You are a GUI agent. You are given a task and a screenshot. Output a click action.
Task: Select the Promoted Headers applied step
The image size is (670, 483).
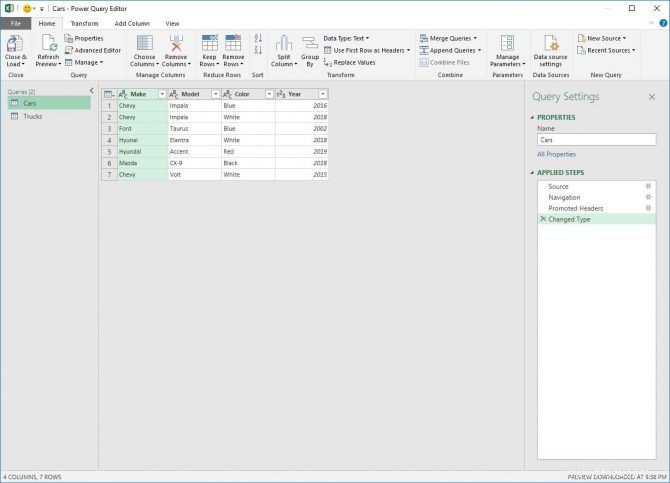[x=597, y=208]
